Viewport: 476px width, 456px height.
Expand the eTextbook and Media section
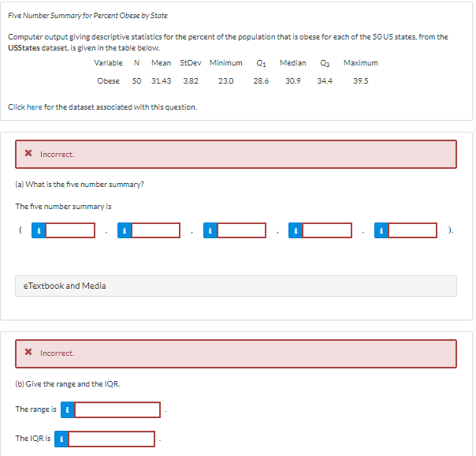pos(236,286)
